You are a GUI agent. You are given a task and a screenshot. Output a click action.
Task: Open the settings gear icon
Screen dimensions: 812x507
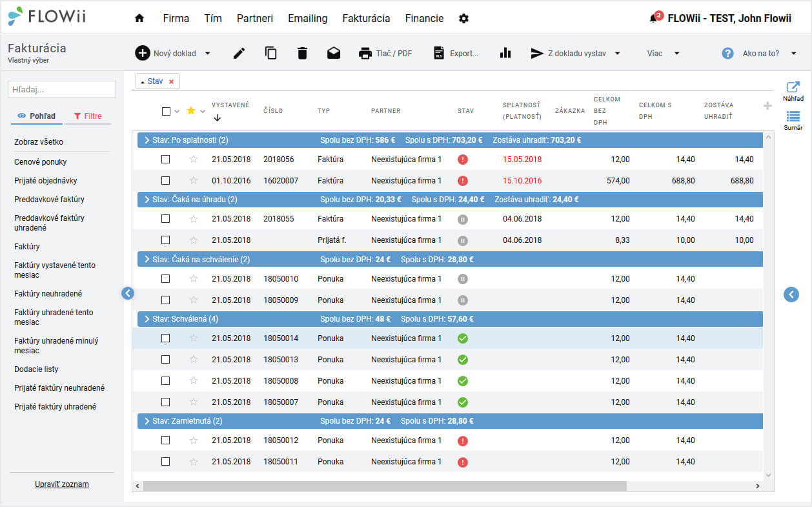(463, 19)
